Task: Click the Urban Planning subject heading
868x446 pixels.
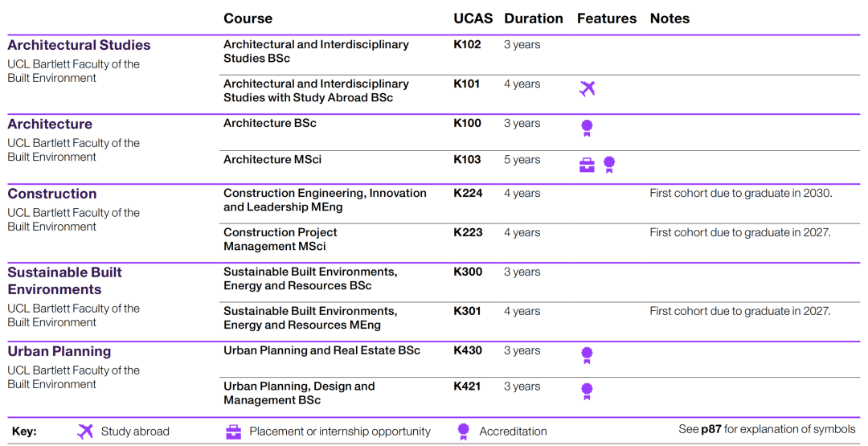Action: point(59,351)
